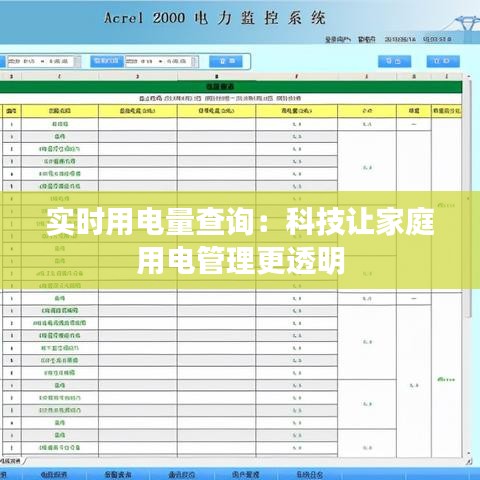Click the 打印 print button at far right
Viewport: 480px width, 480px height.
(x=443, y=61)
